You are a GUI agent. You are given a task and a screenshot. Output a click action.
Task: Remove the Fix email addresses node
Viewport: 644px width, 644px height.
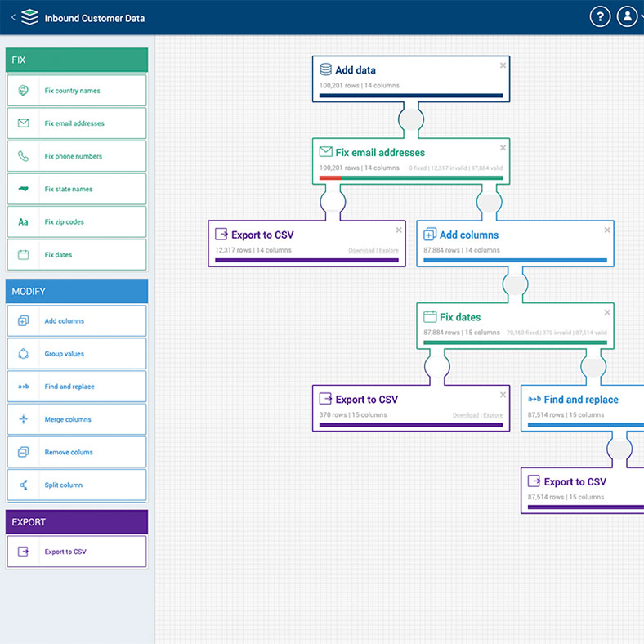click(x=503, y=148)
